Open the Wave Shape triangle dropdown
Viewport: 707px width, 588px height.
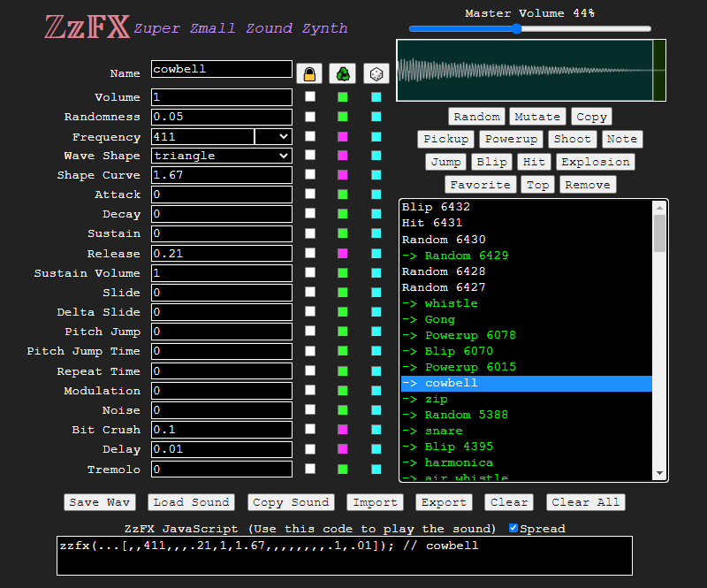click(221, 156)
